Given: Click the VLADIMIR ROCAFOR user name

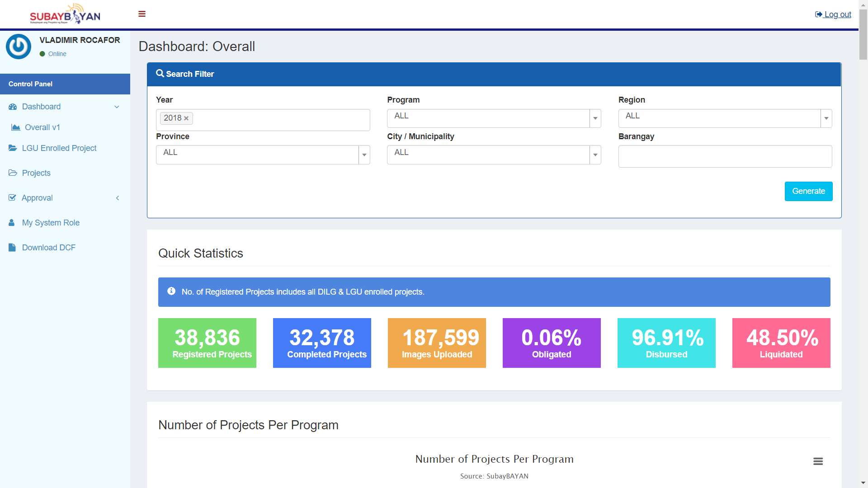Looking at the screenshot, I should coord(80,40).
